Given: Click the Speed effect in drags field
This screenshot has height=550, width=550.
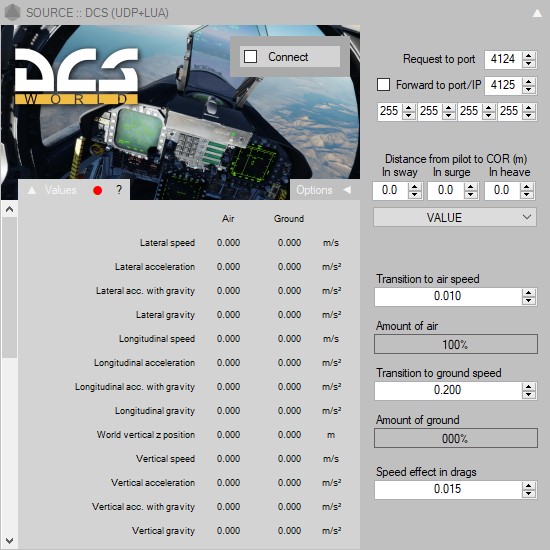Looking at the screenshot, I should [448, 490].
